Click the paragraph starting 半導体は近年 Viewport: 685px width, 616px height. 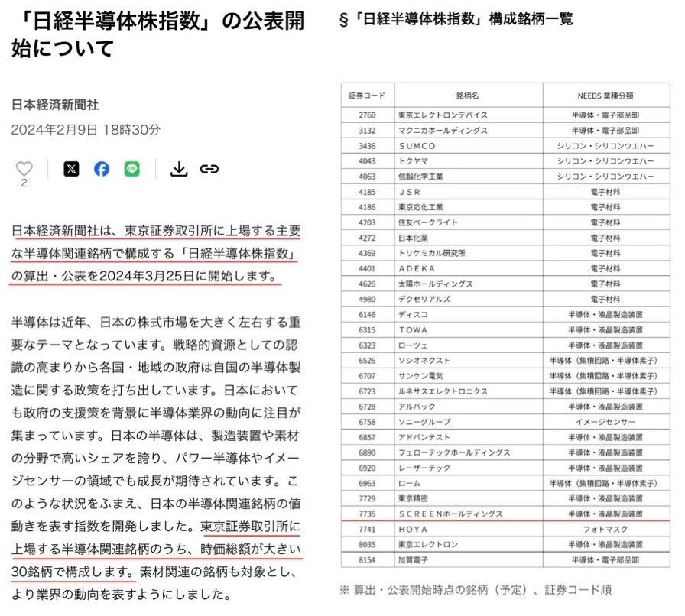[x=156, y=459]
